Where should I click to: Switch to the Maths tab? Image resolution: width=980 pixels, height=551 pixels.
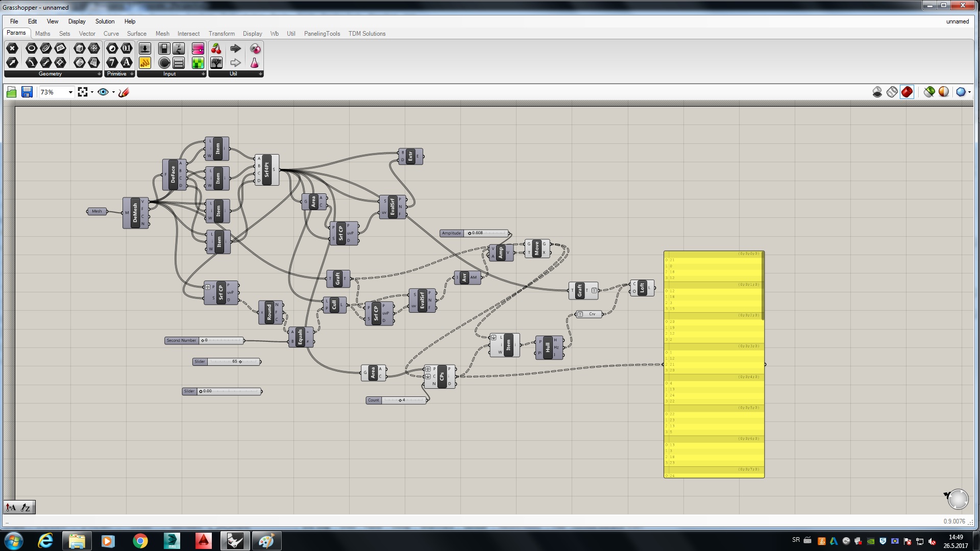click(43, 34)
